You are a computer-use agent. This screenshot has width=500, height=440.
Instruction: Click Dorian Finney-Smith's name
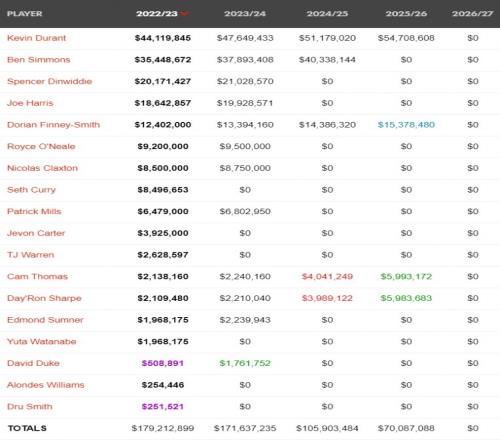point(54,125)
